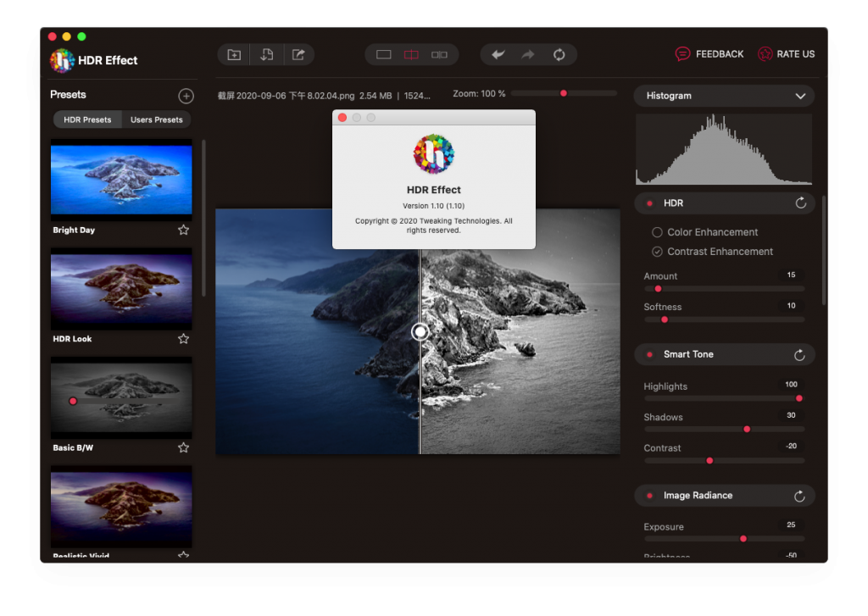Select the Contrast Enhancement radio option
The width and height of the screenshot is (868, 616).
[657, 252]
